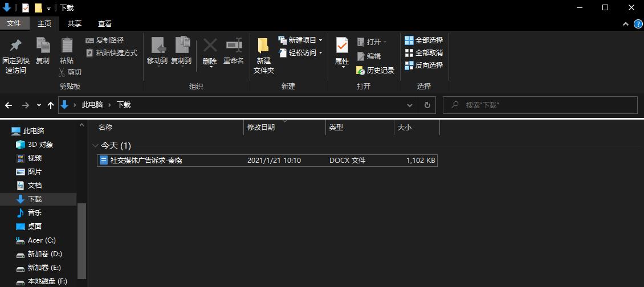This screenshot has width=644, height=287.
Task: Click the navigation pane scrollbar
Action: point(81,241)
